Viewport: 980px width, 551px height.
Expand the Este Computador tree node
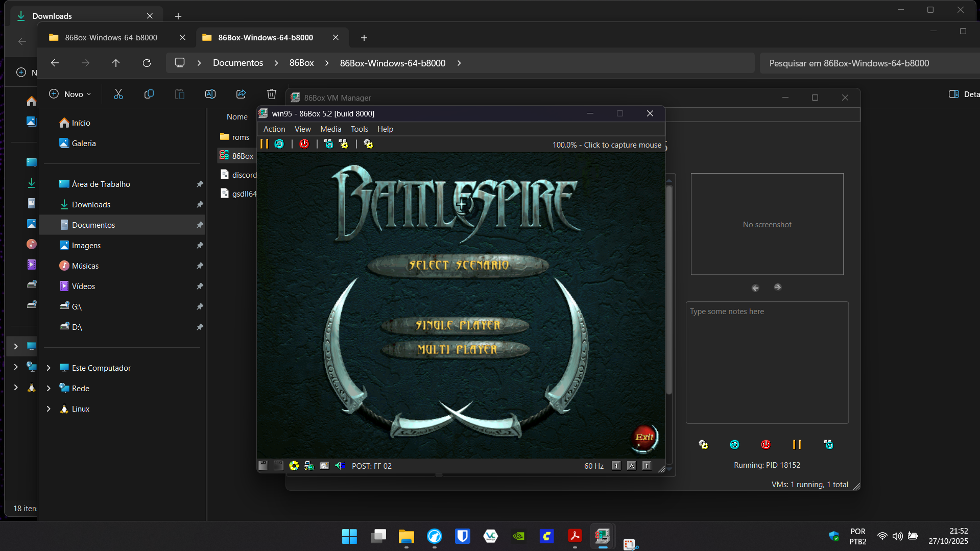(49, 368)
